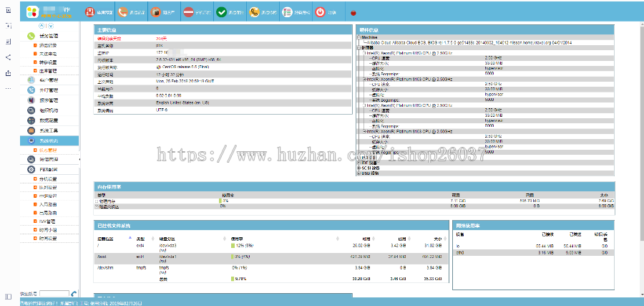
Task: Click the red no-entry icon in toolbar
Action: click(x=188, y=12)
